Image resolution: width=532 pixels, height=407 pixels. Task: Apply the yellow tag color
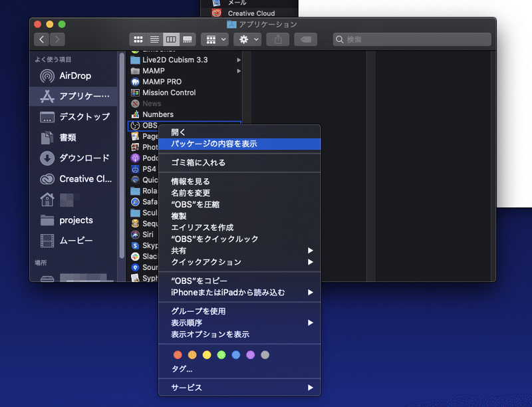tap(207, 355)
